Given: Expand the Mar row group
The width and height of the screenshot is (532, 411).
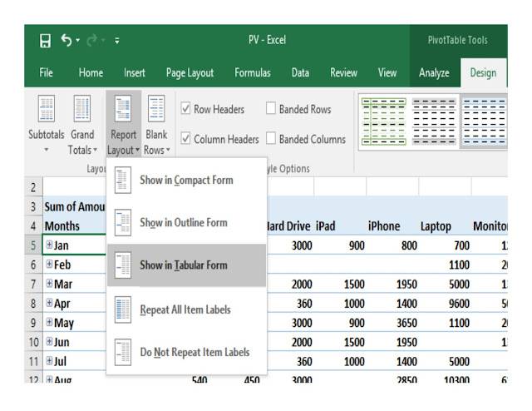Looking at the screenshot, I should (49, 283).
